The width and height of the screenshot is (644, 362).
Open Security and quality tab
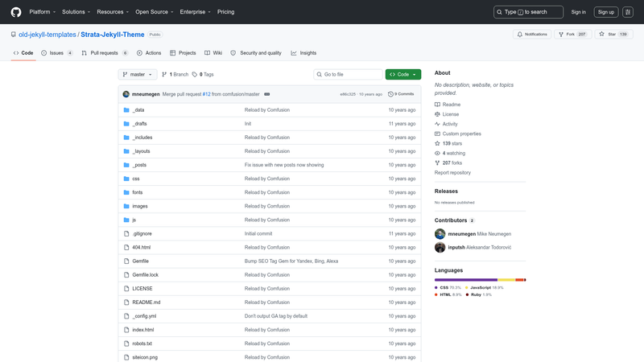tap(256, 53)
